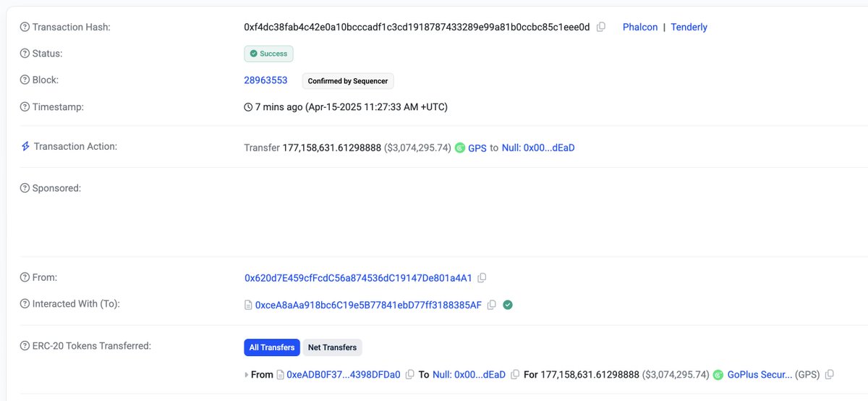Click the GPS token logo in Transaction Action
The image size is (868, 401).
[x=460, y=148]
